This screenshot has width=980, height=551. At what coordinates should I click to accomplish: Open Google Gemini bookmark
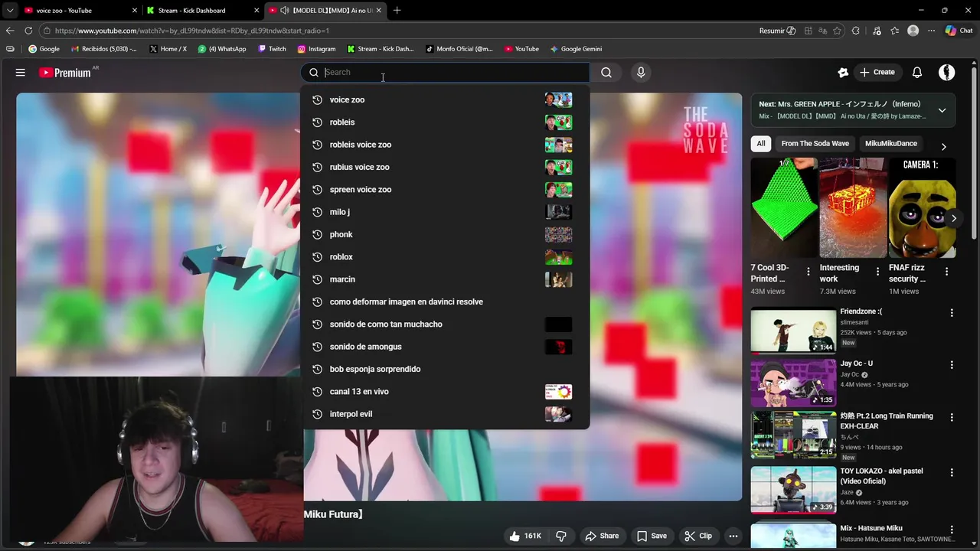(576, 49)
